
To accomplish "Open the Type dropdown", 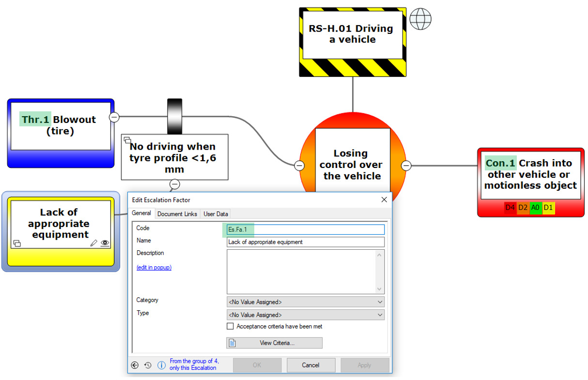I will click(x=305, y=315).
